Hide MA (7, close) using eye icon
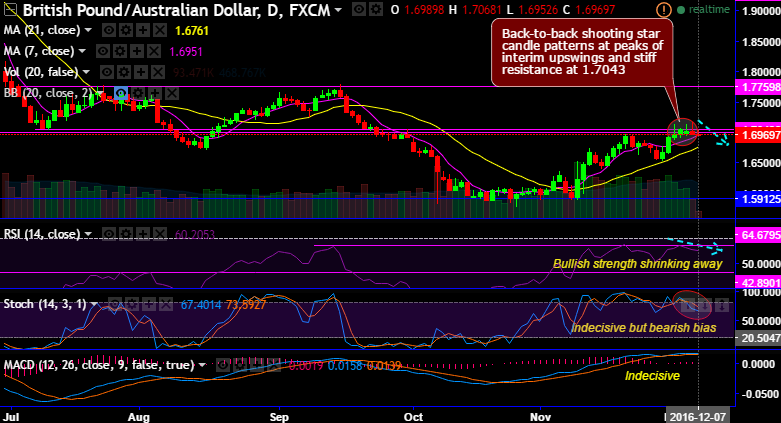 click(x=103, y=51)
